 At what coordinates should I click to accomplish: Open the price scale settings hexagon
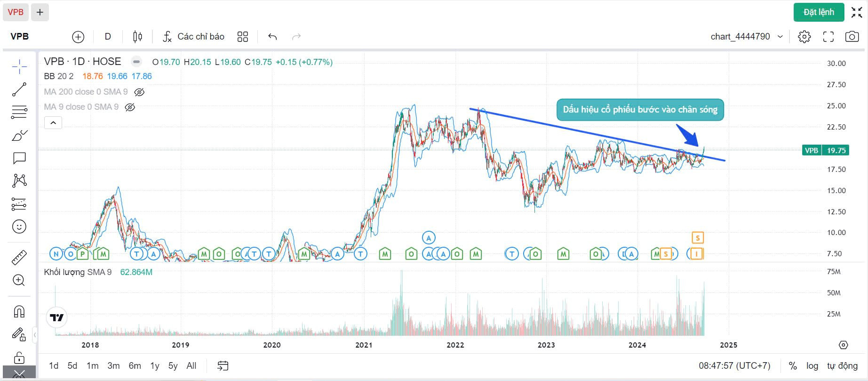pyautogui.click(x=844, y=345)
